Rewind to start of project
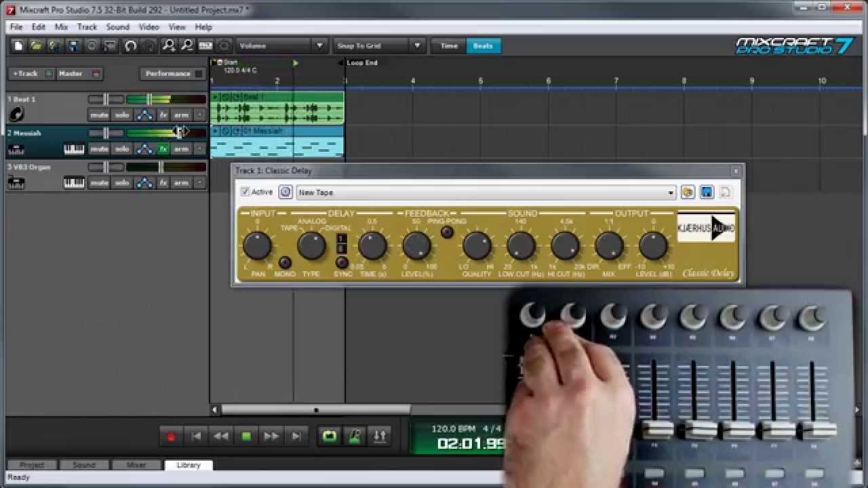 (x=196, y=436)
